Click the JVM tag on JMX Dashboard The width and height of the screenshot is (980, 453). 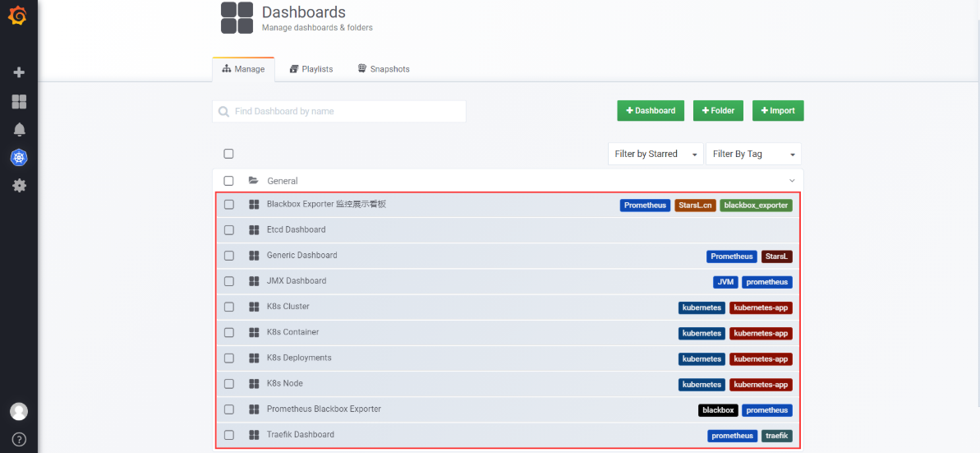725,282
